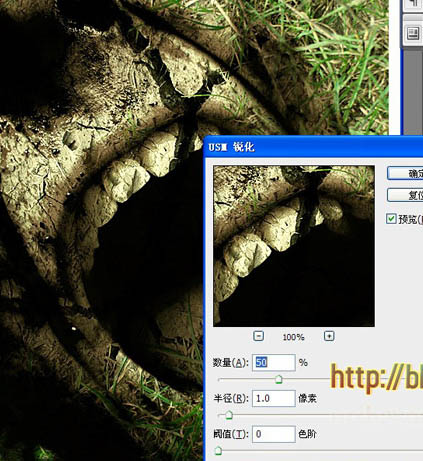This screenshot has width=423, height=461.
Task: Click the radius (半径) slider handle
Action: tap(229, 415)
